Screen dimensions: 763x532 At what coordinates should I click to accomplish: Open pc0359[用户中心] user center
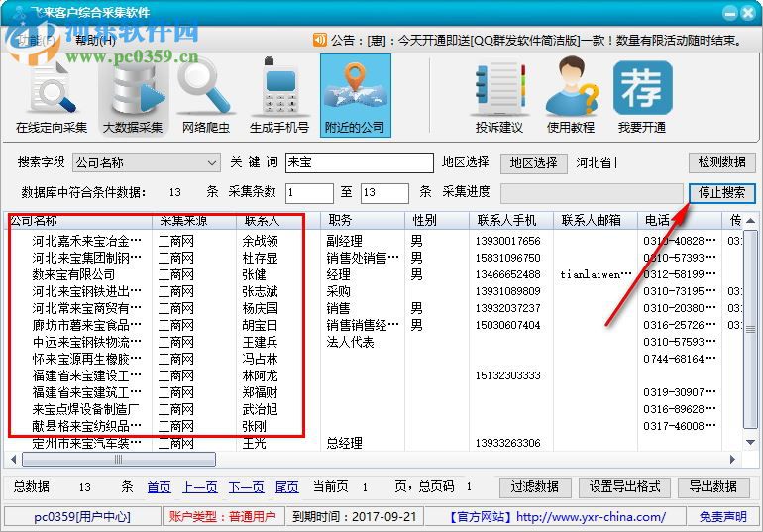(x=82, y=516)
